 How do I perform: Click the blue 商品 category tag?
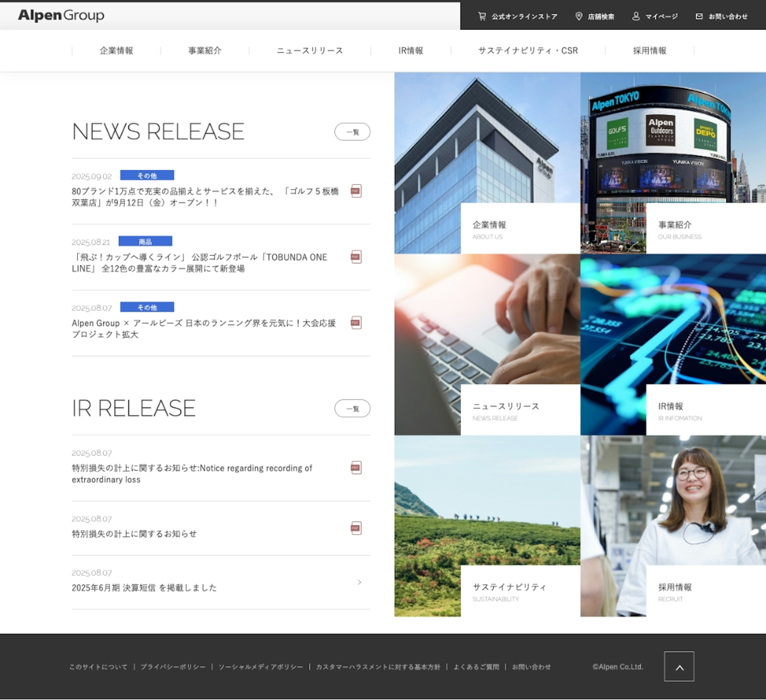pos(145,241)
